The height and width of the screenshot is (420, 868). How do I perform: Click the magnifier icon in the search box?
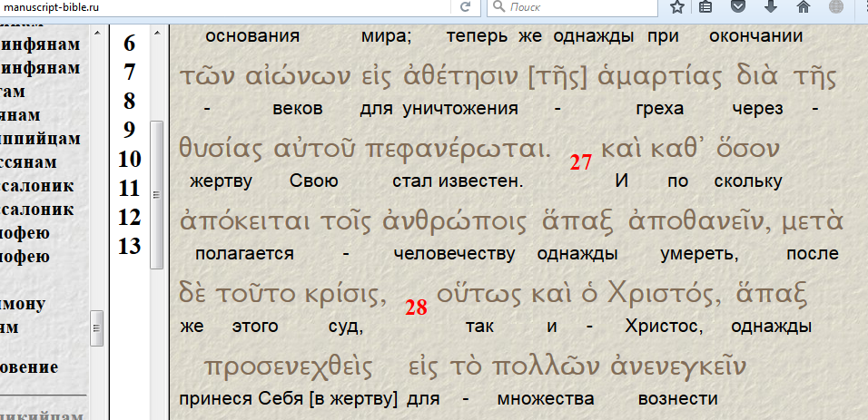tap(499, 7)
